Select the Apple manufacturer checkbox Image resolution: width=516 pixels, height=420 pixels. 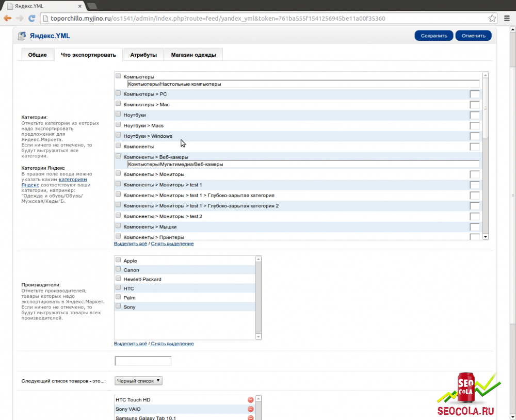point(118,260)
